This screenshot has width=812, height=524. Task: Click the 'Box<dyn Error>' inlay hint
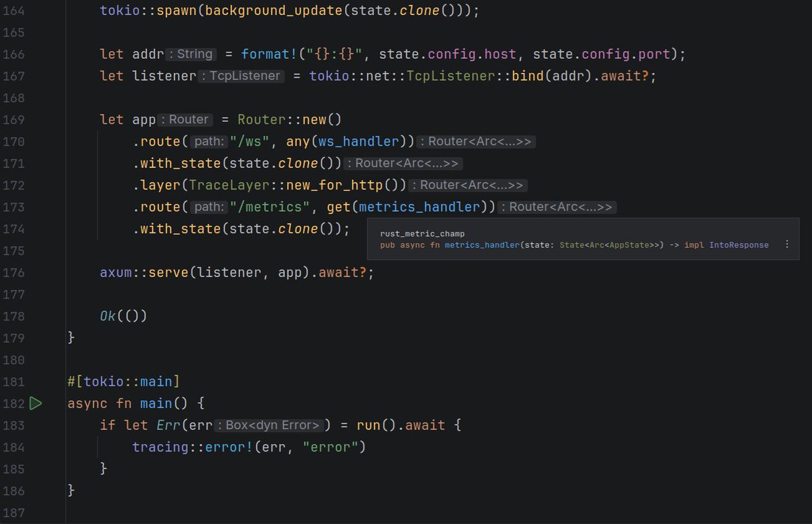click(x=269, y=425)
